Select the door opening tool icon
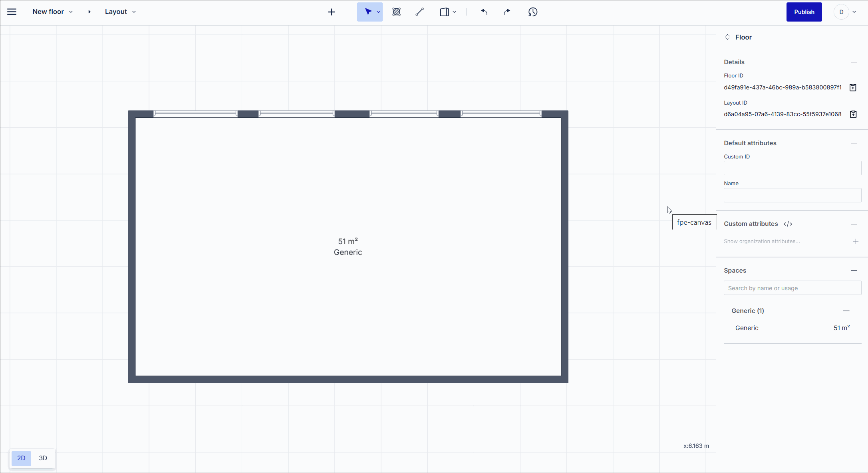 [444, 12]
